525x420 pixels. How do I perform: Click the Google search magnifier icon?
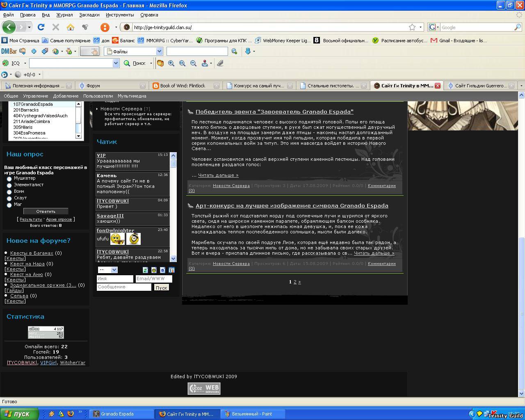pyautogui.click(x=517, y=27)
